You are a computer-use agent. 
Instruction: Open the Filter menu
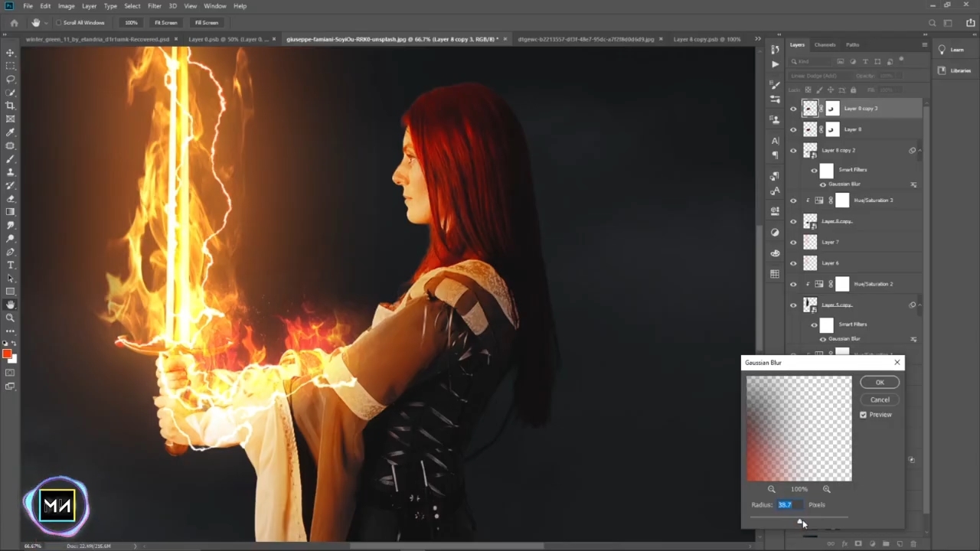(x=154, y=6)
